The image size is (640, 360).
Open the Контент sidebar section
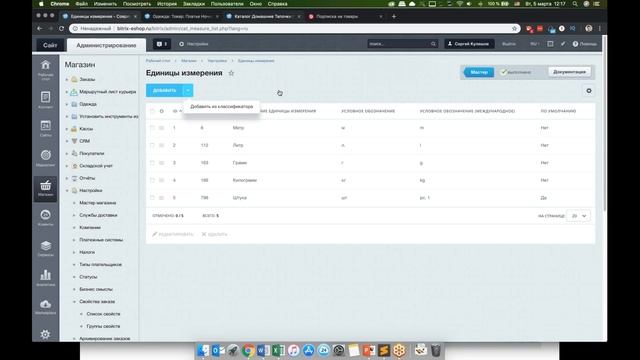[x=45, y=100]
